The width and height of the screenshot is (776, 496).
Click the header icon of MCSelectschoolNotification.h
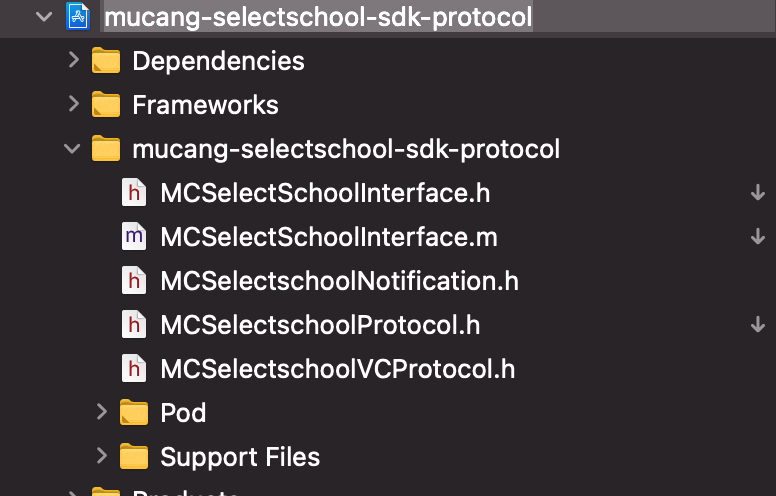134,280
